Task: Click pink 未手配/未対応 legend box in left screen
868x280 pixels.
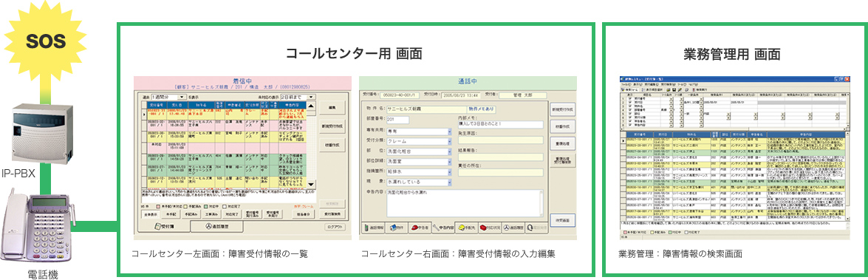Action: (x=158, y=206)
